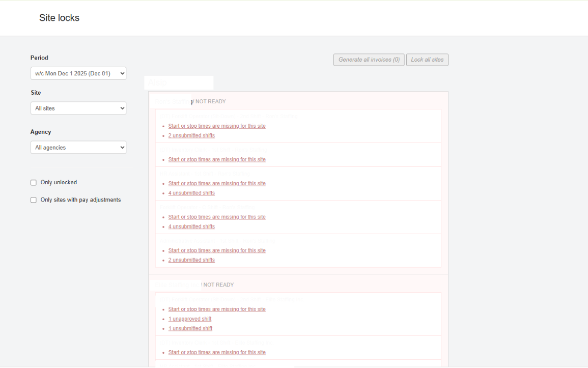Click the 'Only unlocked' label text
This screenshot has height=368, width=588.
tap(59, 182)
